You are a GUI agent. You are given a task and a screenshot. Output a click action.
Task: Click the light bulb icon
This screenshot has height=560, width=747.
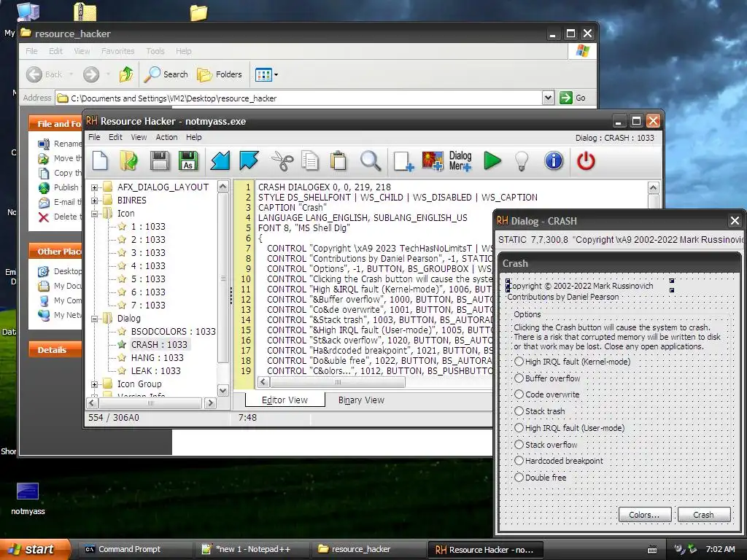click(522, 161)
